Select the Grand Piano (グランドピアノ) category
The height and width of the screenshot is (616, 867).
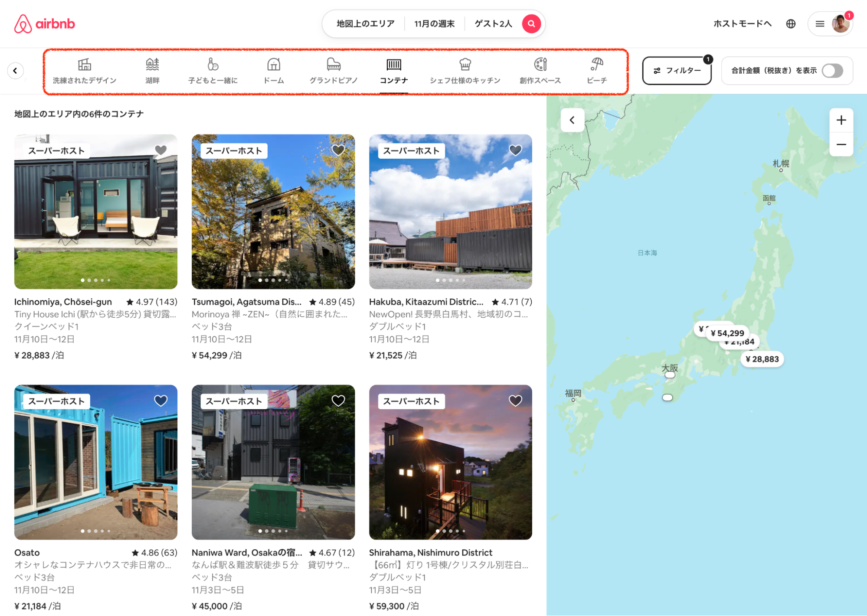point(333,71)
